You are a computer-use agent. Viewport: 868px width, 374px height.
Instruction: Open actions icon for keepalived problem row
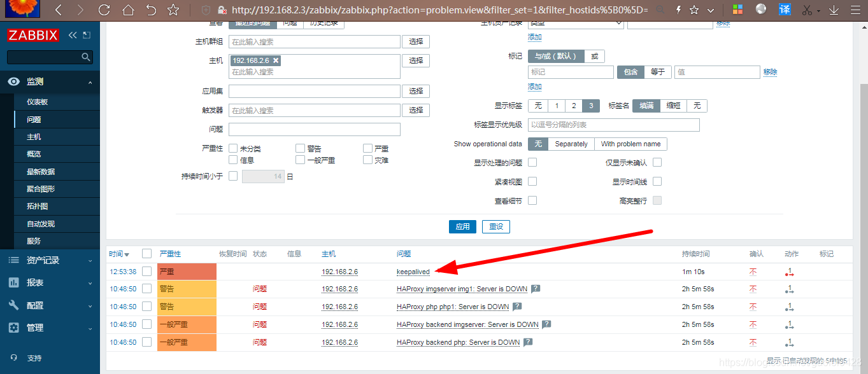790,272
